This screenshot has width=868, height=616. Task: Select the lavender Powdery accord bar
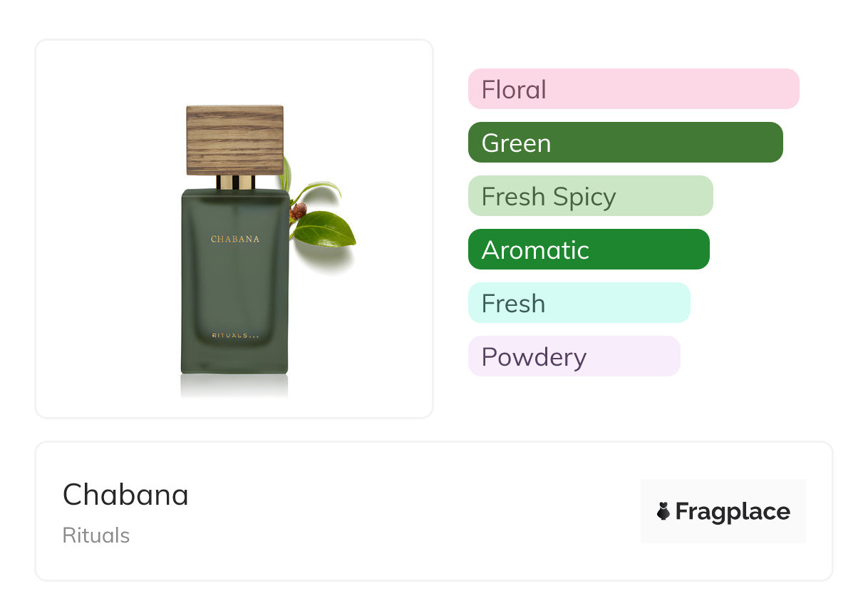[x=574, y=356]
